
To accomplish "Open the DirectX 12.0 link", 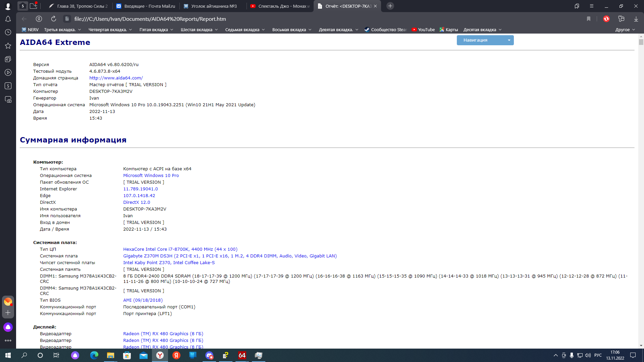I will (137, 202).
